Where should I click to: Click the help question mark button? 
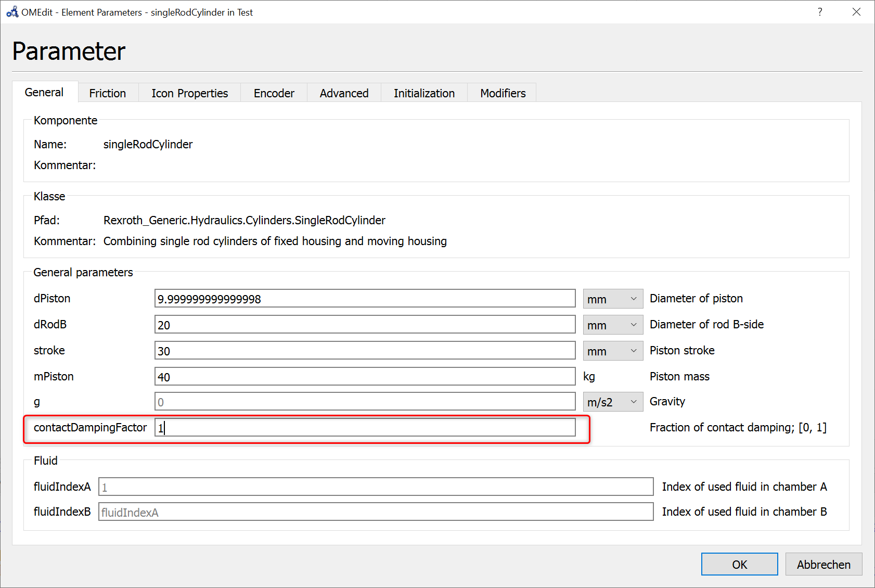click(x=820, y=11)
